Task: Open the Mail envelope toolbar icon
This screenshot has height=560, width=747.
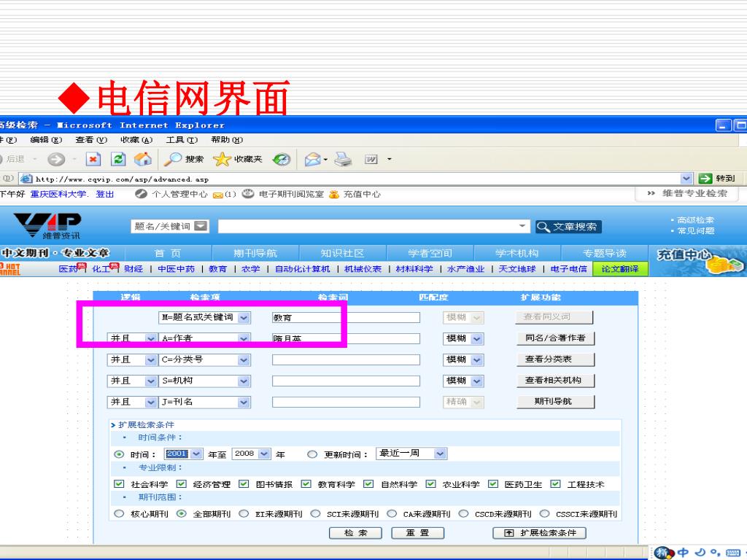Action: click(313, 159)
